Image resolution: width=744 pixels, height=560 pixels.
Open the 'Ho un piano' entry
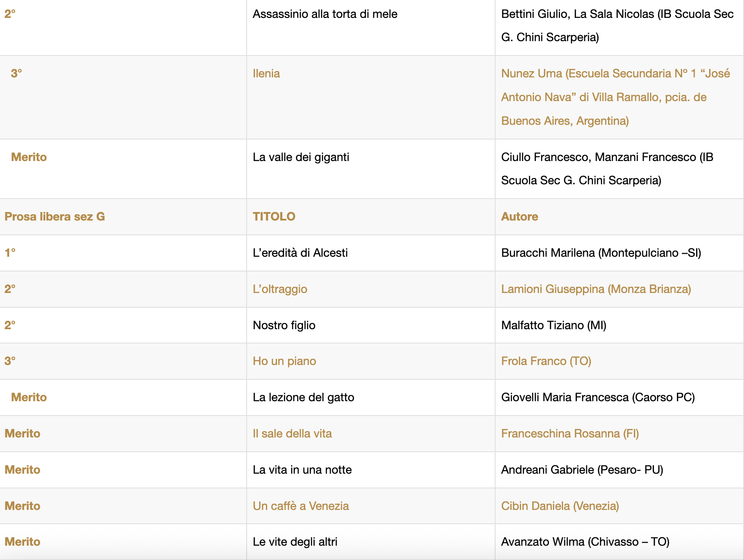point(284,361)
